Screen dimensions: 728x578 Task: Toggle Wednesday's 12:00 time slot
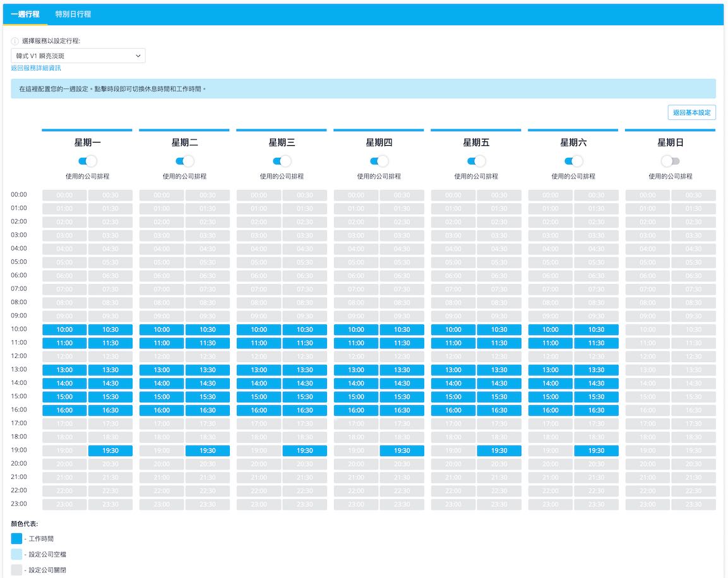point(259,357)
